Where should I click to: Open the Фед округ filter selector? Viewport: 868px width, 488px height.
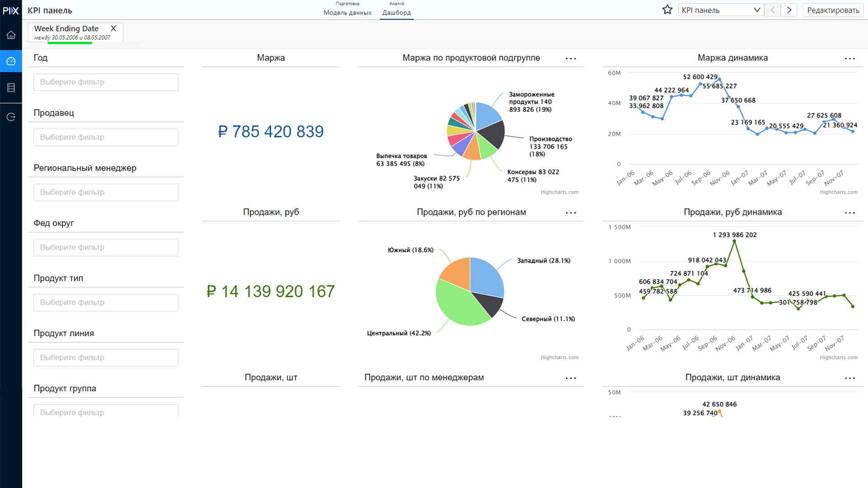click(106, 248)
